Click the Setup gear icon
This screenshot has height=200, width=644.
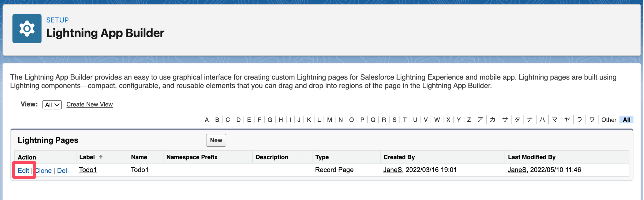click(27, 29)
